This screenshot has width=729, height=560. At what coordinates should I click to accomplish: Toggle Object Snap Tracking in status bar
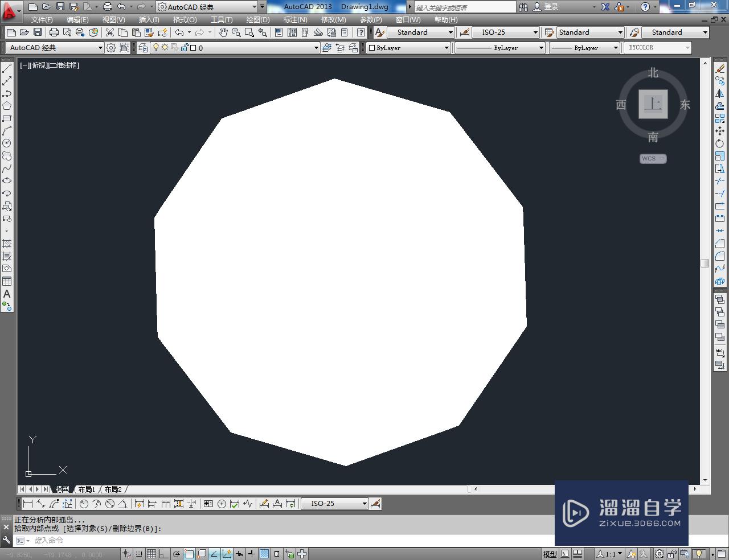pyautogui.click(x=214, y=554)
